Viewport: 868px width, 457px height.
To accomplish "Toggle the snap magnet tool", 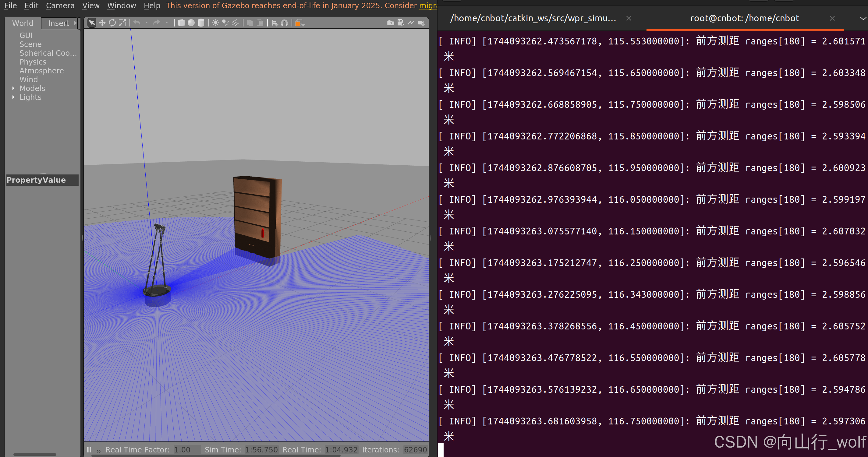I will coord(285,23).
